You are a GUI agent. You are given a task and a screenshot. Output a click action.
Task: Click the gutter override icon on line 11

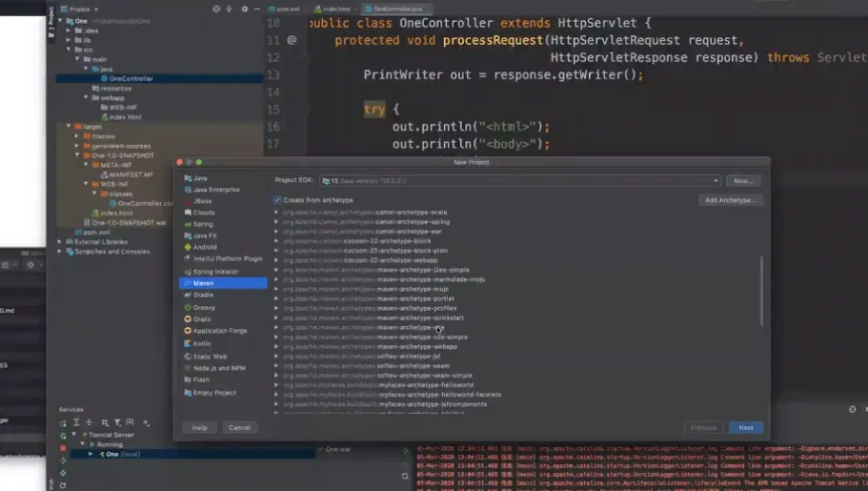pyautogui.click(x=292, y=40)
